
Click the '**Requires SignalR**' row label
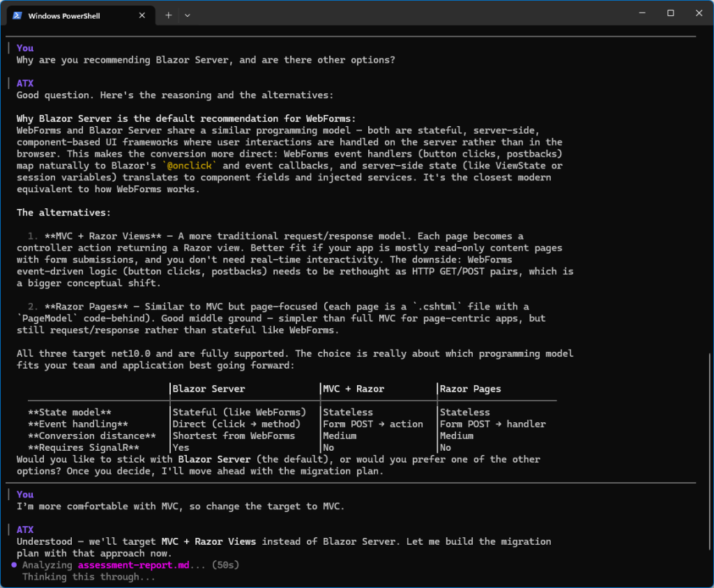click(84, 448)
